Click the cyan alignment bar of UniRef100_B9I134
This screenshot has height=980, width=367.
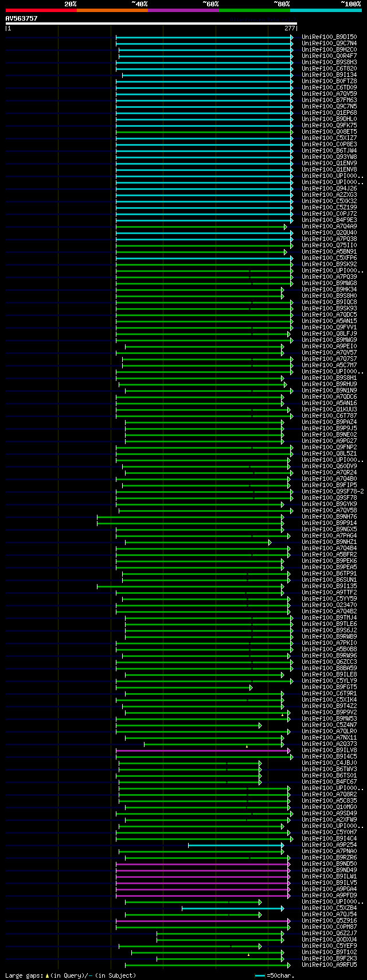pyautogui.click(x=208, y=75)
